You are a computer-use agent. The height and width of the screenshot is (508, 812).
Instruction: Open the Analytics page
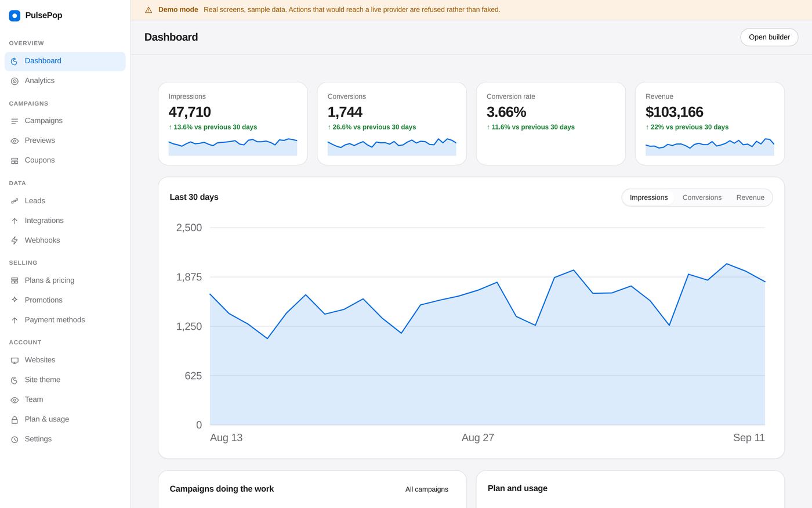click(65, 81)
